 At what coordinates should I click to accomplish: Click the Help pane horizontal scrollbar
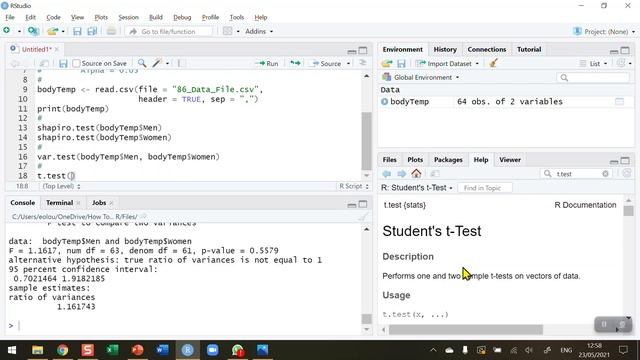tap(465, 329)
